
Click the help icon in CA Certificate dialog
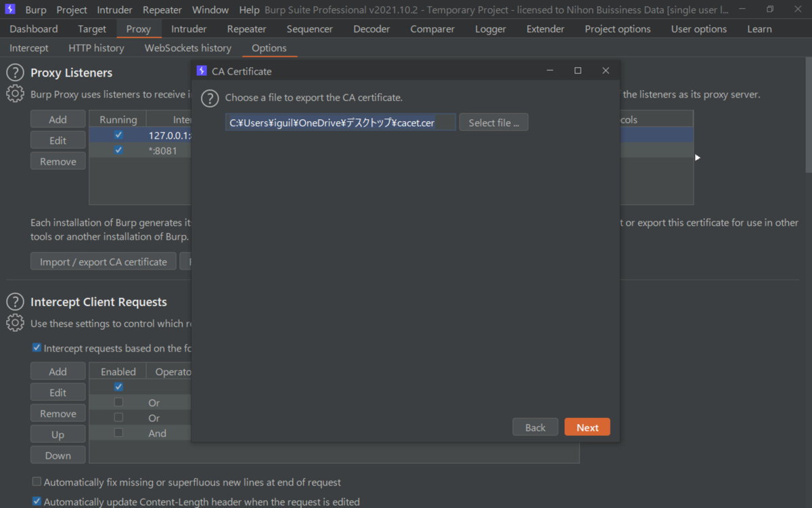coord(210,98)
